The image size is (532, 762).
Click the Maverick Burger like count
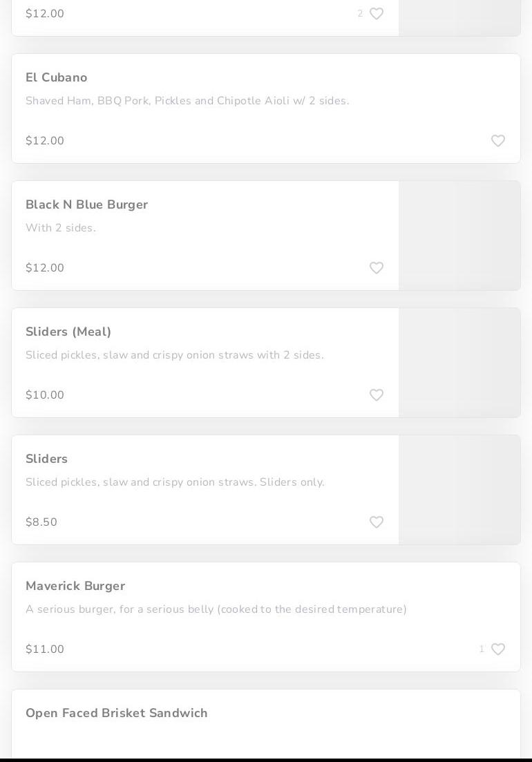pyautogui.click(x=482, y=649)
